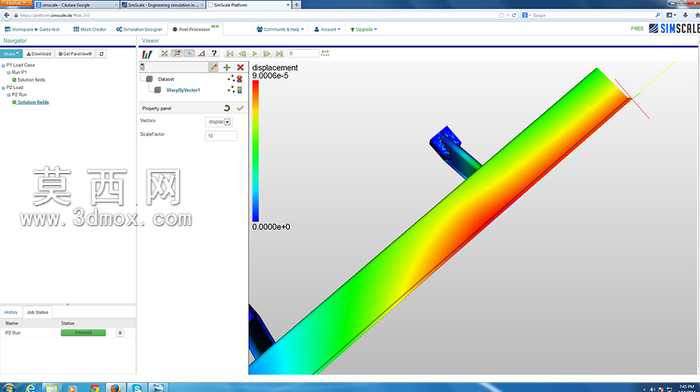Collapse the Run P1 tree node
Viewport: 700px width, 392px height.
tap(8, 72)
